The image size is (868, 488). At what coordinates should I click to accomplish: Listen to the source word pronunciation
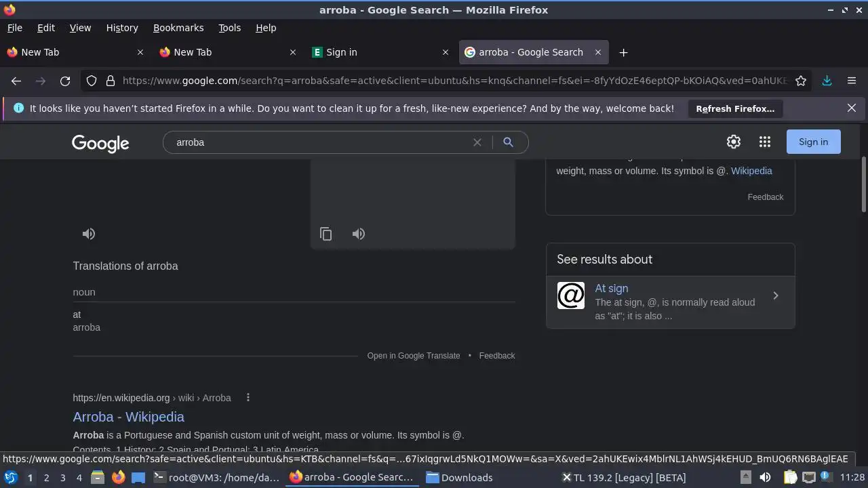pos(89,234)
